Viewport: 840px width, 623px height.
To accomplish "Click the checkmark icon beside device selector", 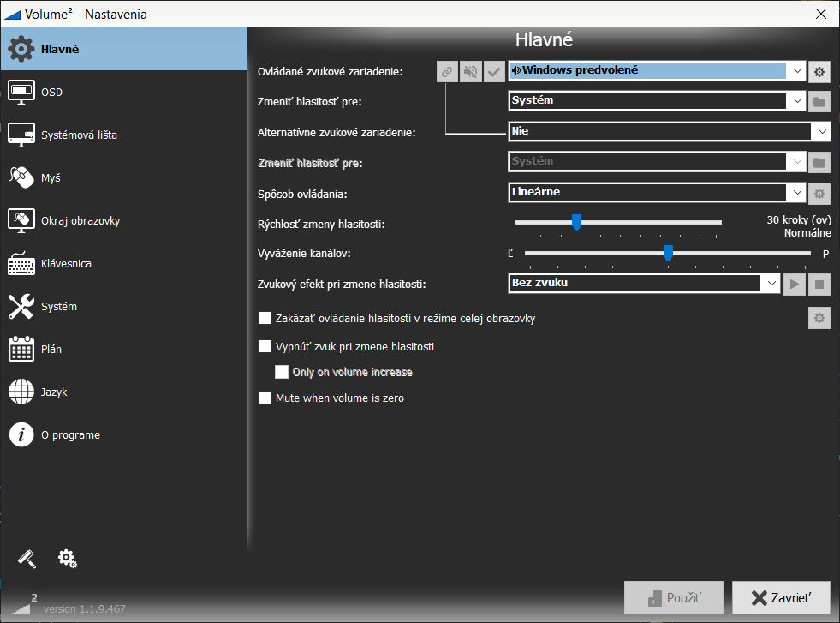I will pos(493,72).
